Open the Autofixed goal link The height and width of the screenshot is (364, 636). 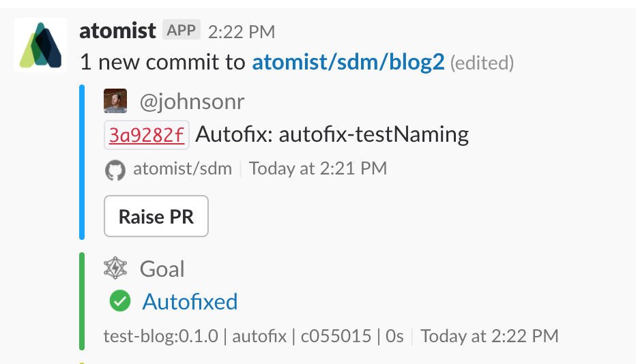point(190,301)
